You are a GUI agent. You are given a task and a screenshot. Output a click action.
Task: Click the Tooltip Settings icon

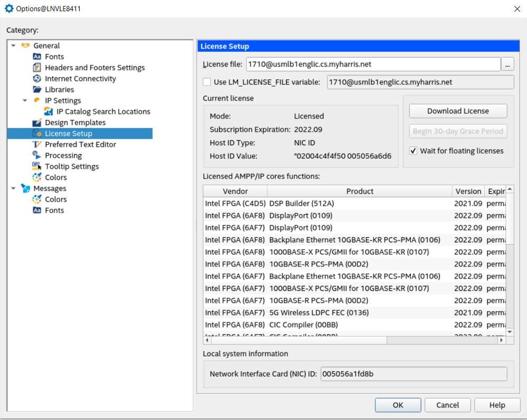coord(37,167)
